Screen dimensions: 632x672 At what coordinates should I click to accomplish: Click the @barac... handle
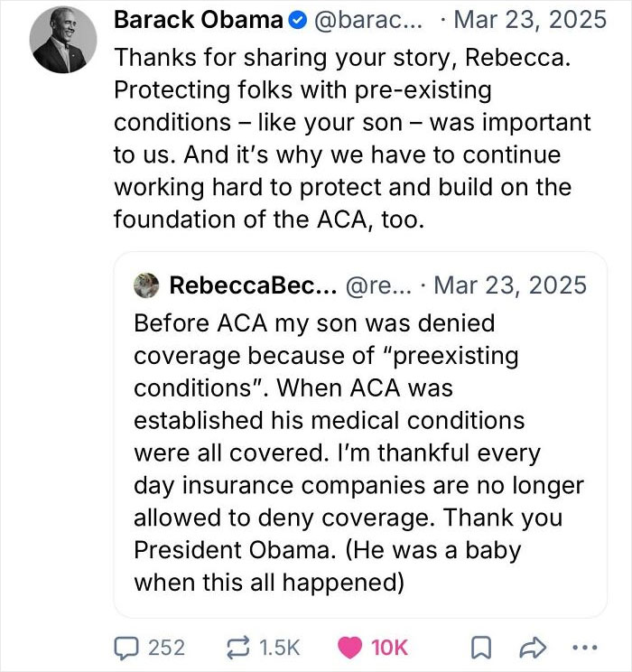tap(368, 20)
